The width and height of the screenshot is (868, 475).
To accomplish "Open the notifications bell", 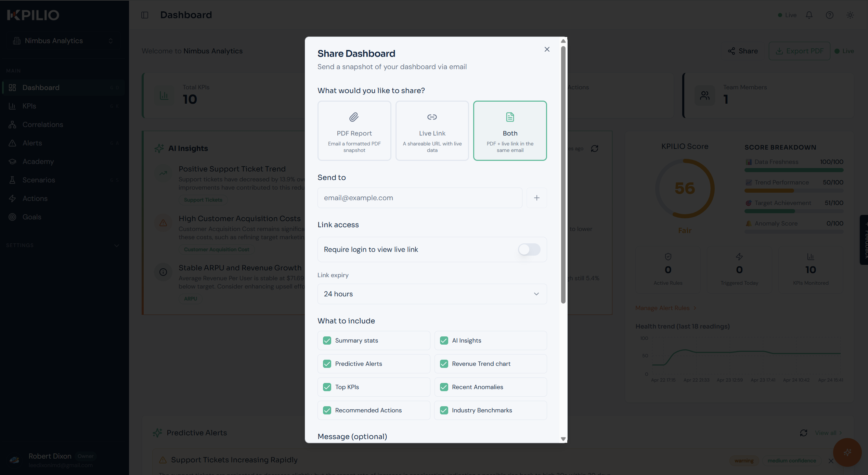I will (809, 15).
